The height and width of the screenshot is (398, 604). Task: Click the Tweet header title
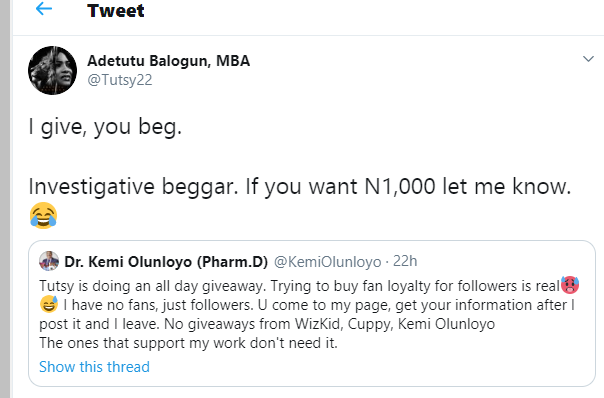click(x=116, y=10)
